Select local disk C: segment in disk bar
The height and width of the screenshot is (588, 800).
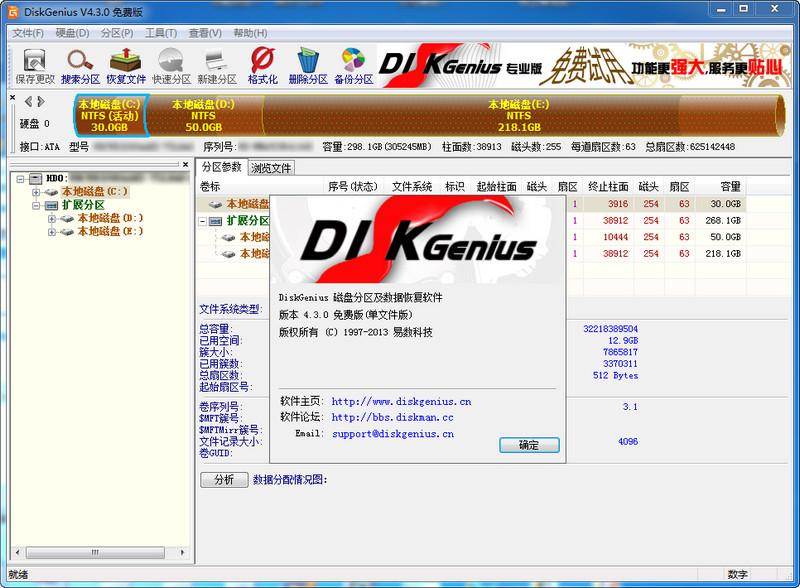pos(110,115)
